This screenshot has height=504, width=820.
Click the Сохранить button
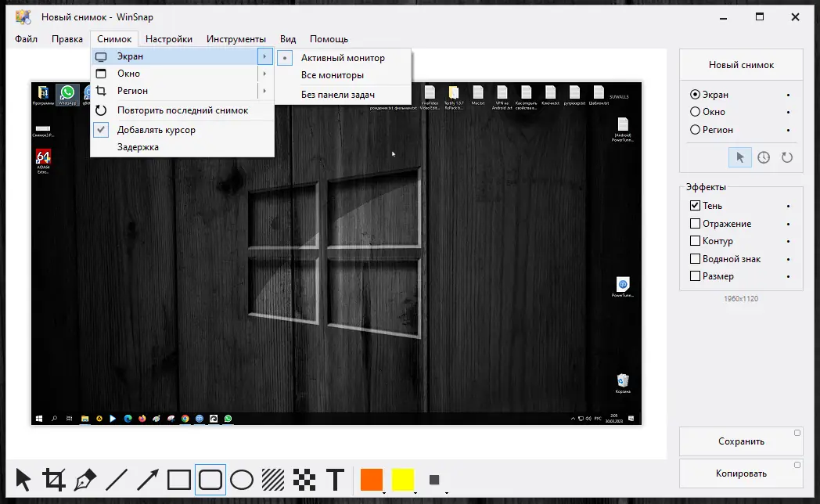click(x=740, y=441)
